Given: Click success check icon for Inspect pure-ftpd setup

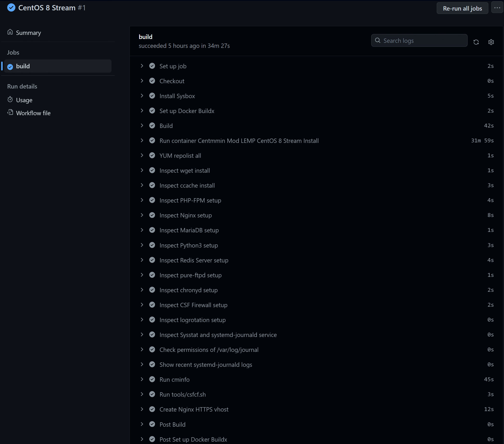Looking at the screenshot, I should [x=152, y=275].
